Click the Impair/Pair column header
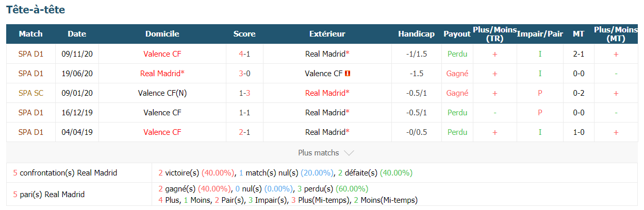This screenshot has height=210, width=644. [x=540, y=34]
